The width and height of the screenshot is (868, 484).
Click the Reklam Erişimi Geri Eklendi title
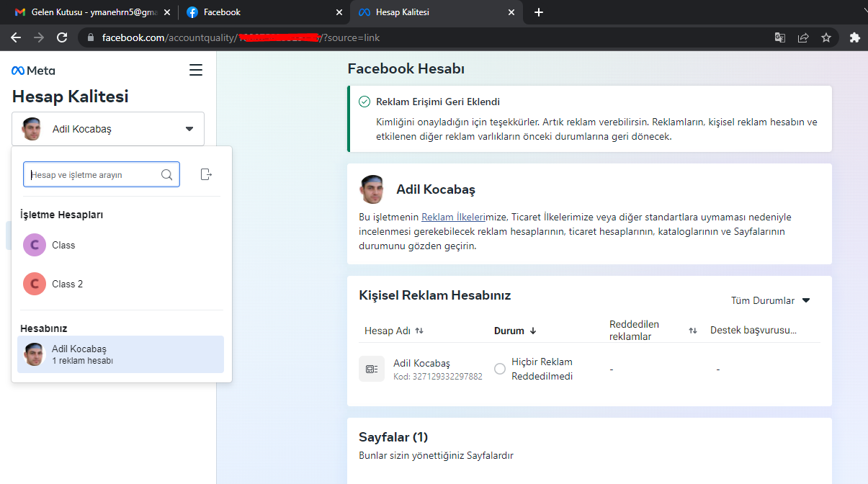[x=438, y=102]
